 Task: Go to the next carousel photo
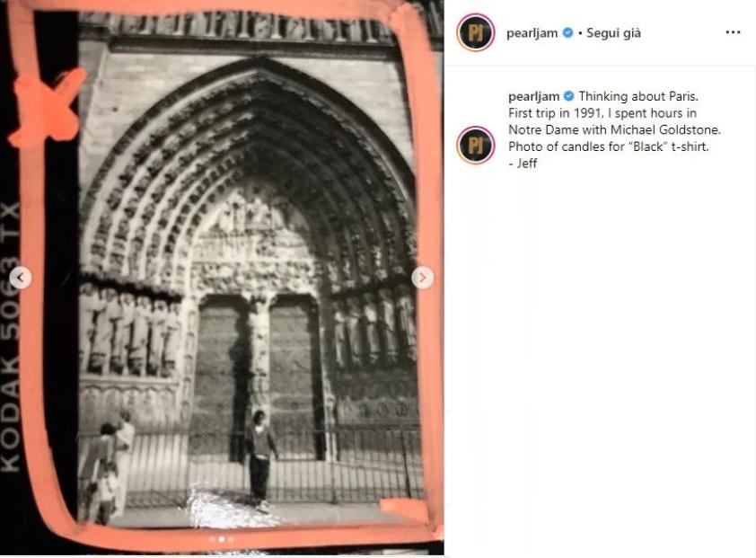[x=422, y=278]
